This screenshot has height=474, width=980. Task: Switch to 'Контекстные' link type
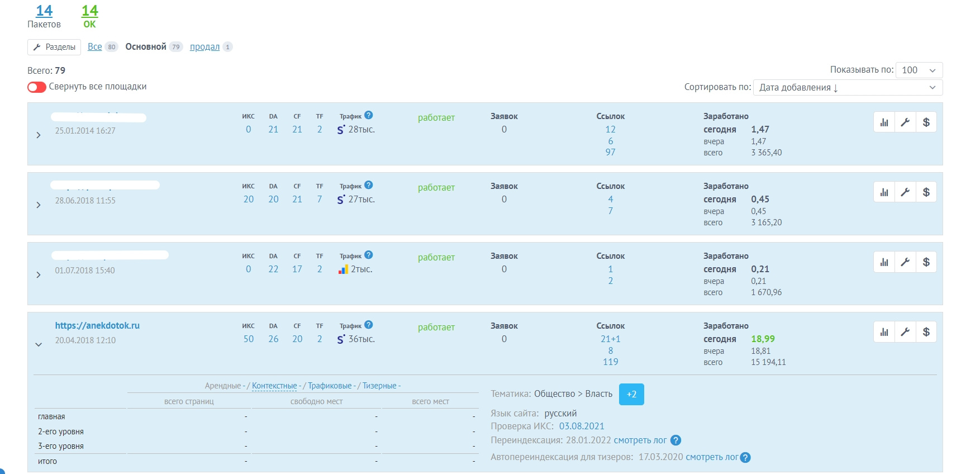pos(274,386)
